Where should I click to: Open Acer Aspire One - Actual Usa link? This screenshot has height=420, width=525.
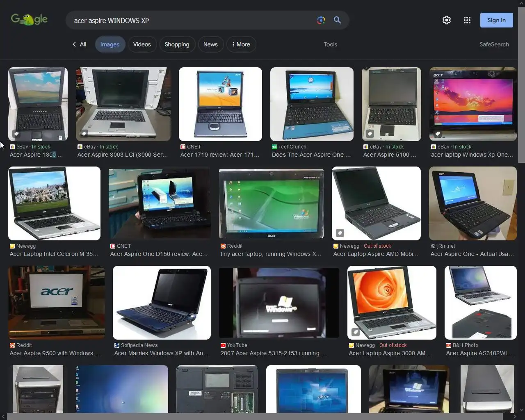pyautogui.click(x=472, y=254)
